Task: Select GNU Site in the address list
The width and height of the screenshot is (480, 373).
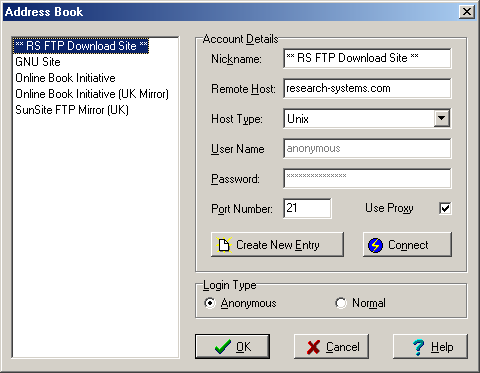Action: point(38,62)
